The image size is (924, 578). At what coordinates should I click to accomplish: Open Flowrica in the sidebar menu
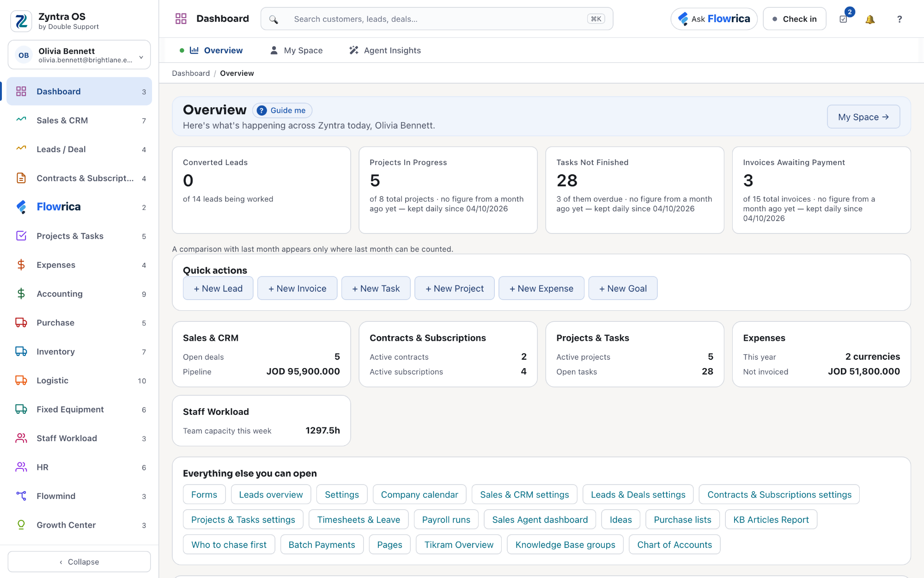pyautogui.click(x=79, y=207)
